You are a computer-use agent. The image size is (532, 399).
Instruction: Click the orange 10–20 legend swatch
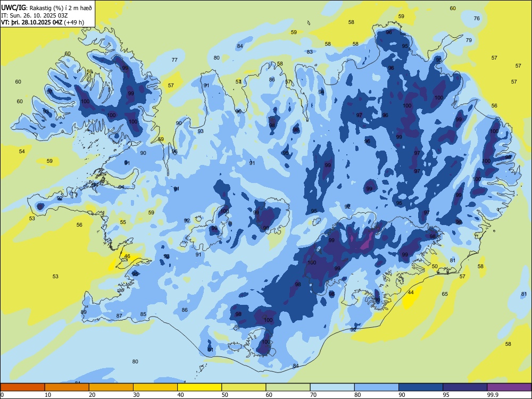point(67,387)
